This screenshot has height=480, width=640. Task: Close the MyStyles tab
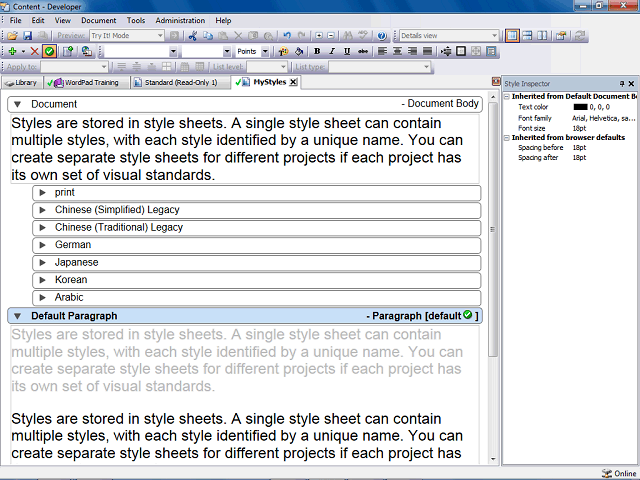(x=293, y=82)
